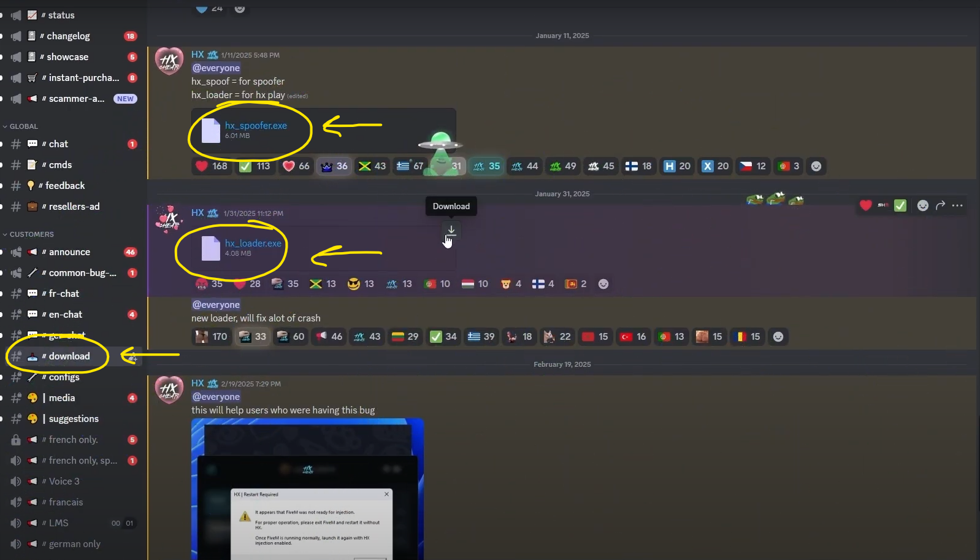Quick-react with green checkmark in message toolbar
This screenshot has width=980, height=560.
[x=900, y=205]
